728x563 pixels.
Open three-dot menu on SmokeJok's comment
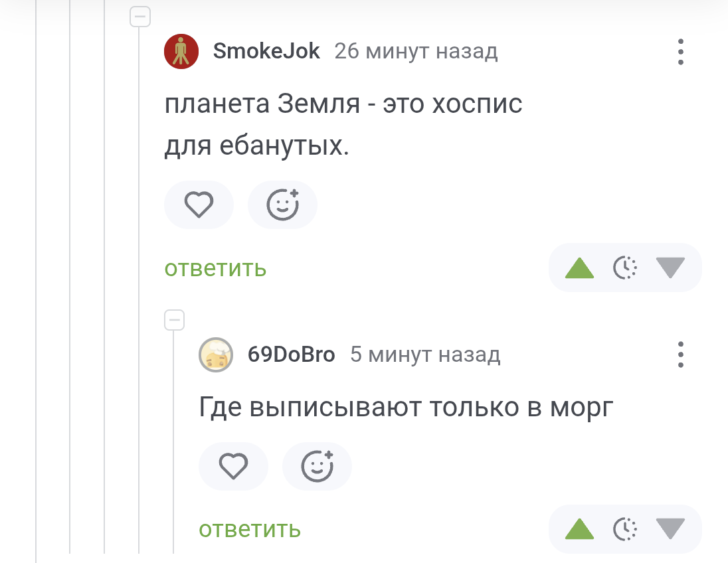coord(680,52)
